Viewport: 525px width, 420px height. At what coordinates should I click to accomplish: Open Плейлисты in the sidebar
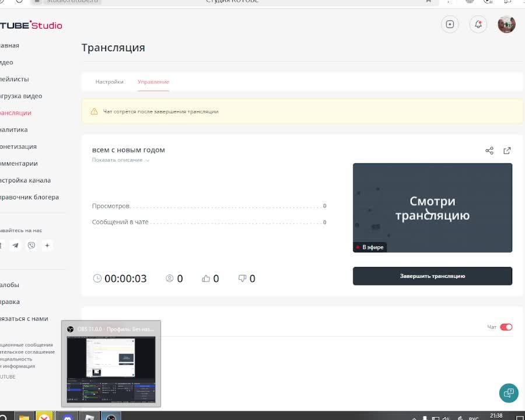15,79
